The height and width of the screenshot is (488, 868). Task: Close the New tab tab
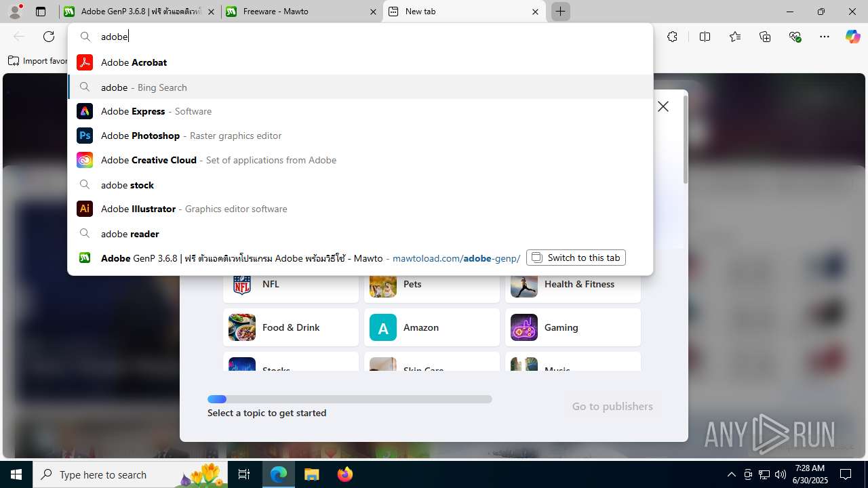535,12
